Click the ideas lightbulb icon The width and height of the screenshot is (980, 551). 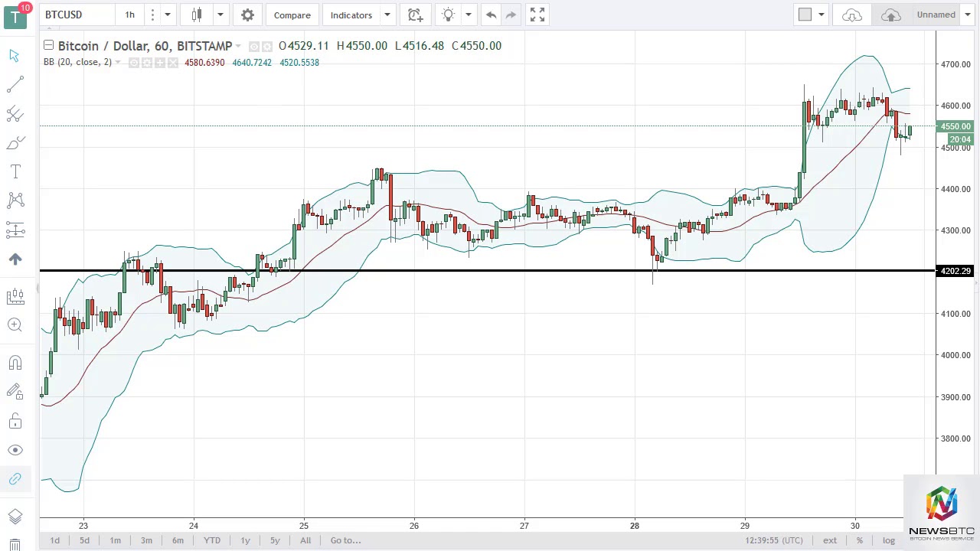click(449, 15)
